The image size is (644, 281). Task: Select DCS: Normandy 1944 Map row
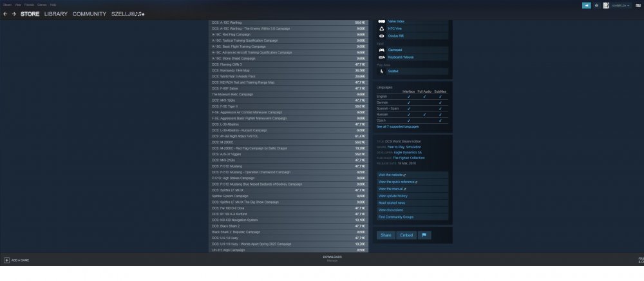tap(289, 70)
